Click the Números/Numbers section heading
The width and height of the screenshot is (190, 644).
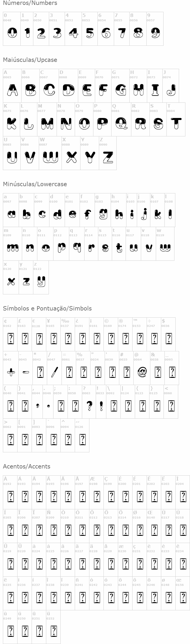30,3
